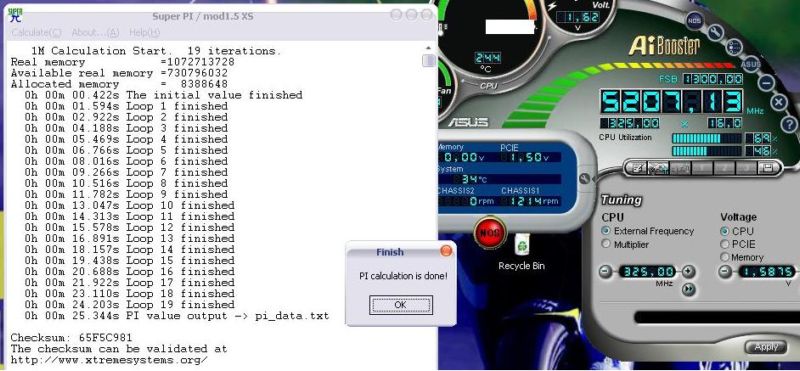Decrease CPU frequency with minus button
Screen dimensions: 800x371
pyautogui.click(x=605, y=271)
